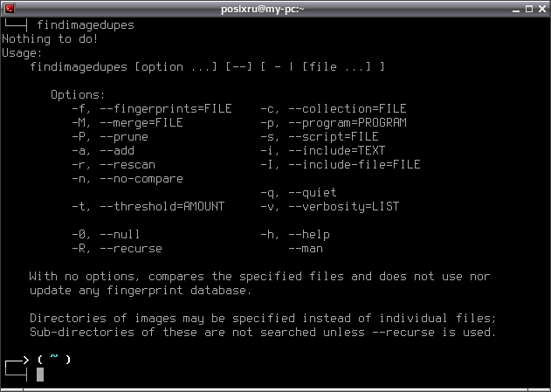Click the window title posixru@my-pc:~
The width and height of the screenshot is (551, 392).
point(263,9)
